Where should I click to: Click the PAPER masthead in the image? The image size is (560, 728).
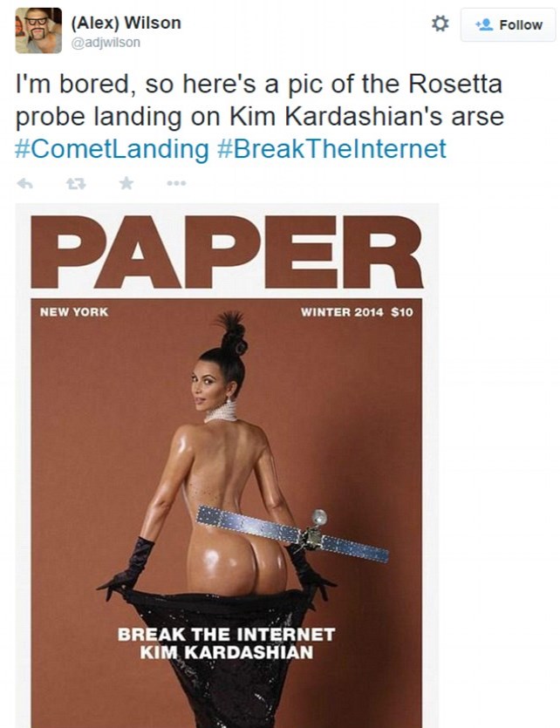point(227,251)
